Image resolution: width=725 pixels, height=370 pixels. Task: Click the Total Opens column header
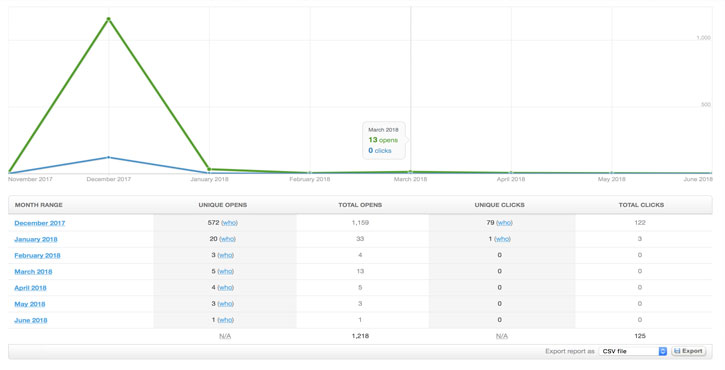tap(360, 205)
